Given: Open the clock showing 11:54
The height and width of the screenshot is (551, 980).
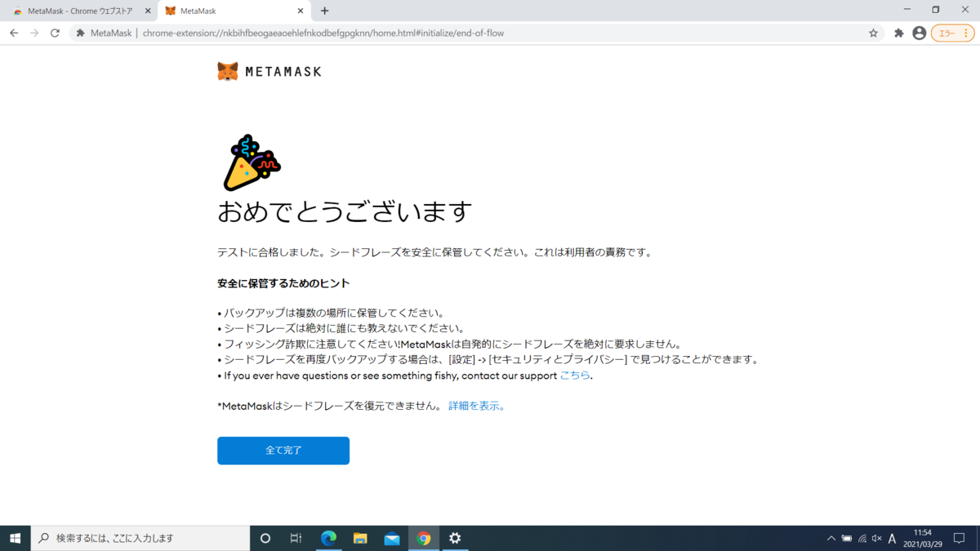Looking at the screenshot, I should click(923, 538).
